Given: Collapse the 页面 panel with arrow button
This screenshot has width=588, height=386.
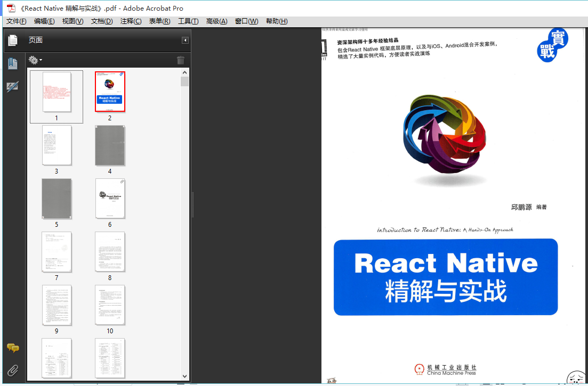Looking at the screenshot, I should 185,40.
